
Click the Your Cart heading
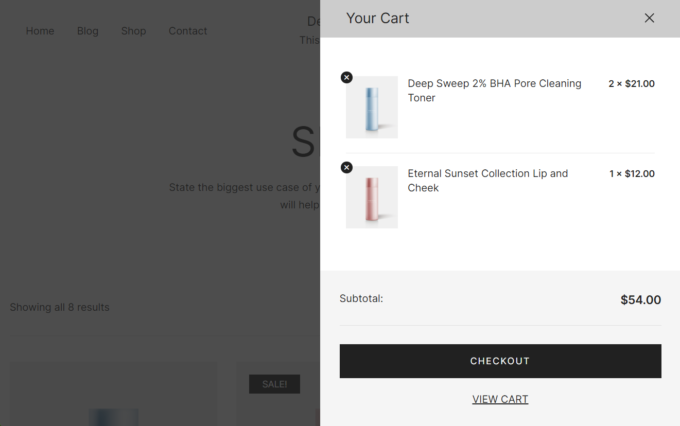click(377, 18)
